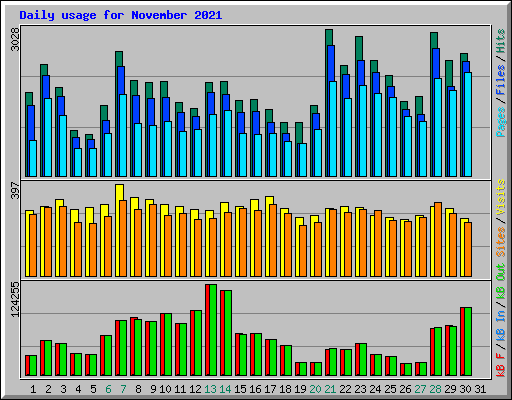Viewport: 512px width, 400px height.
Task: Click the "Pages" legend label
Action: pyautogui.click(x=501, y=122)
